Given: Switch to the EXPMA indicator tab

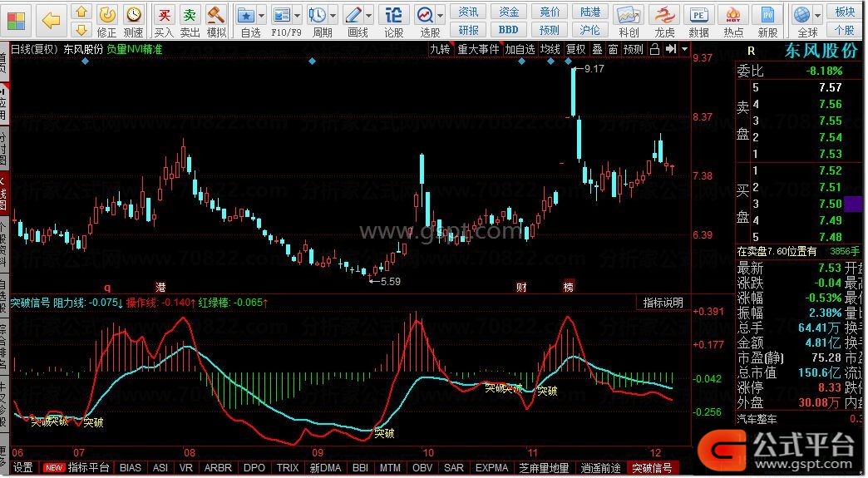Looking at the screenshot, I should 491,468.
